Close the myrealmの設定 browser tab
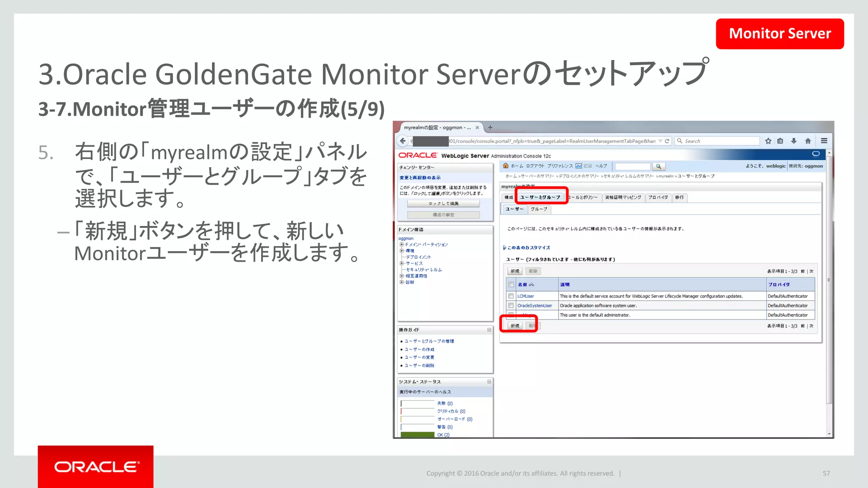 [x=477, y=128]
